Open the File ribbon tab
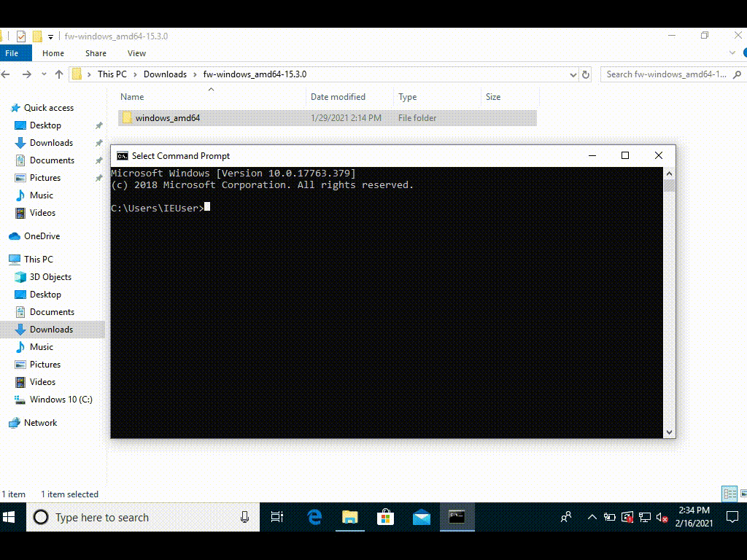The height and width of the screenshot is (560, 747). point(13,53)
